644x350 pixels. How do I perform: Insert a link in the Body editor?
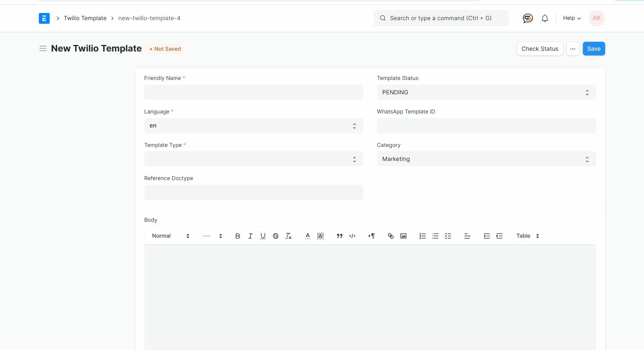(391, 236)
